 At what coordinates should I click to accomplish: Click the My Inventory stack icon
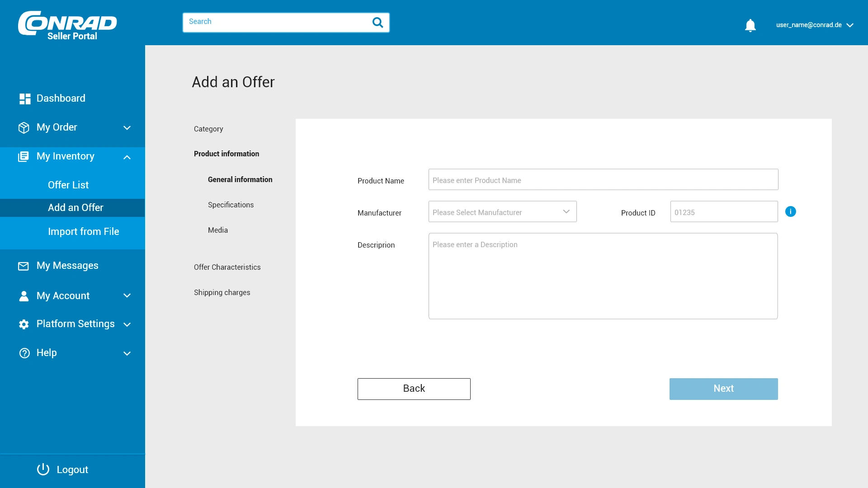point(24,157)
